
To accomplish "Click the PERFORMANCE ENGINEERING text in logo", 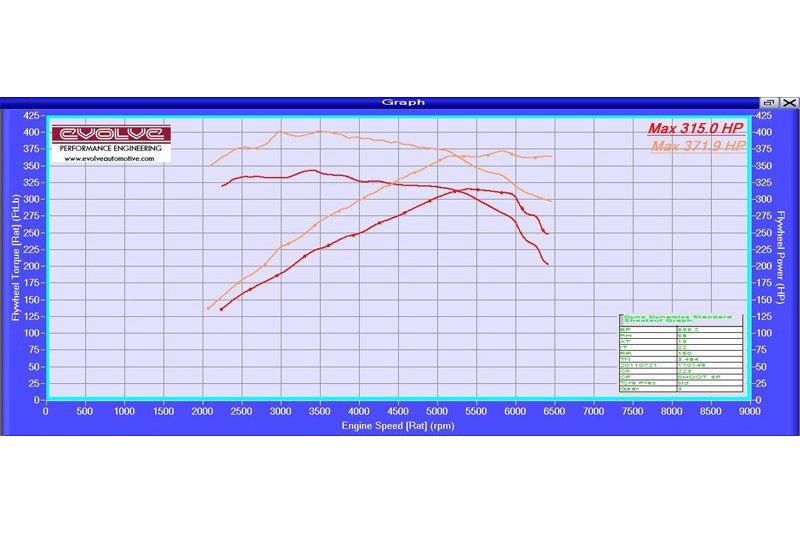I will [111, 148].
